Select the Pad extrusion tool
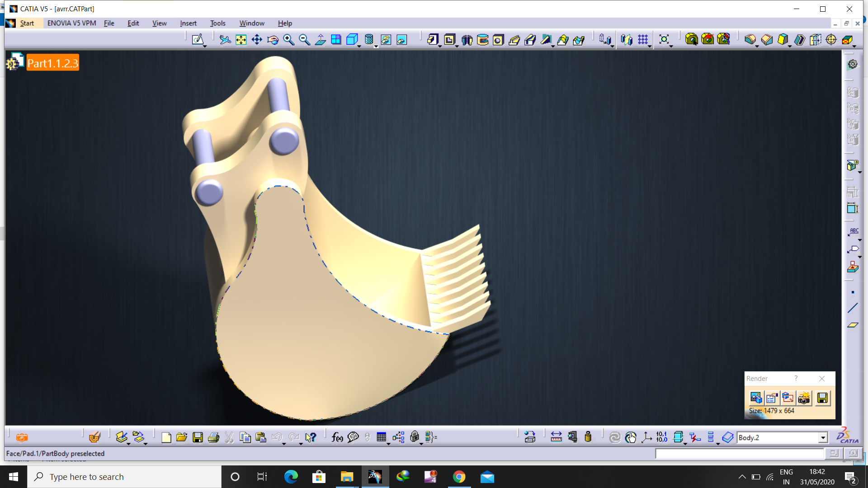Viewport: 868px width, 488px height. coord(433,40)
